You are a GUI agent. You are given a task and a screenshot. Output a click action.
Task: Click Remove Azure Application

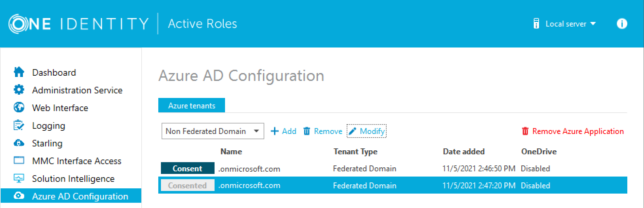[x=573, y=131]
